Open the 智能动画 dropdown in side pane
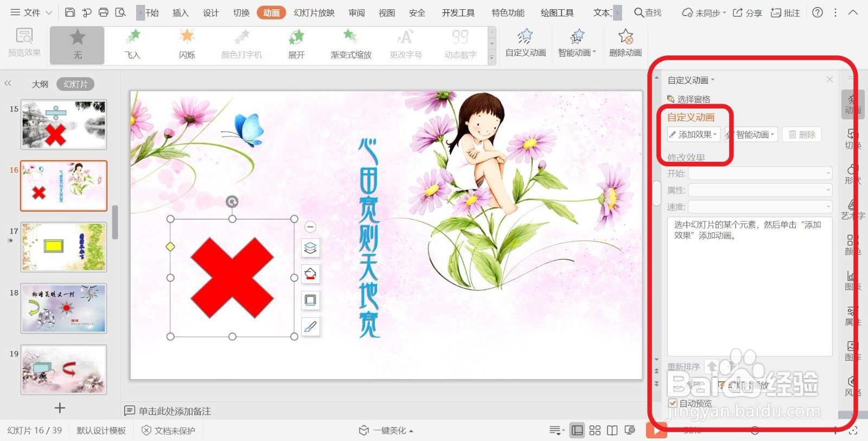Screen dimensions: 868x441 (x=752, y=134)
